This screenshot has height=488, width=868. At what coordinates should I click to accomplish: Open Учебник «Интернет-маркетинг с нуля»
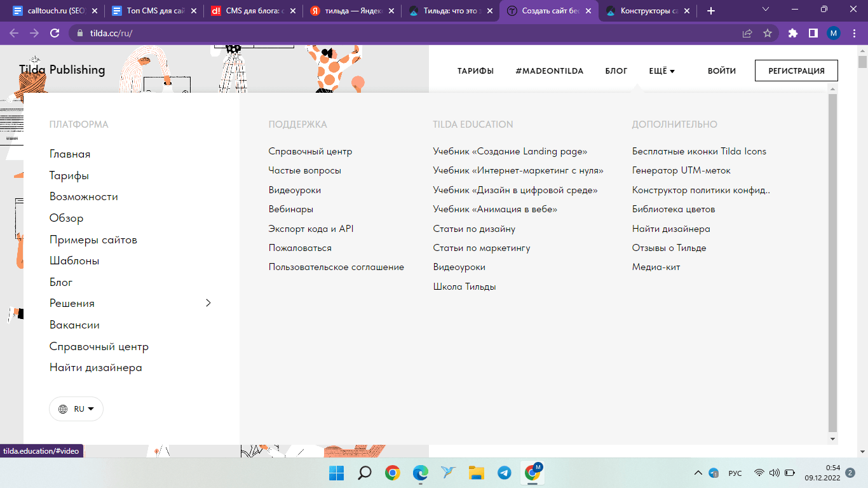[519, 170]
